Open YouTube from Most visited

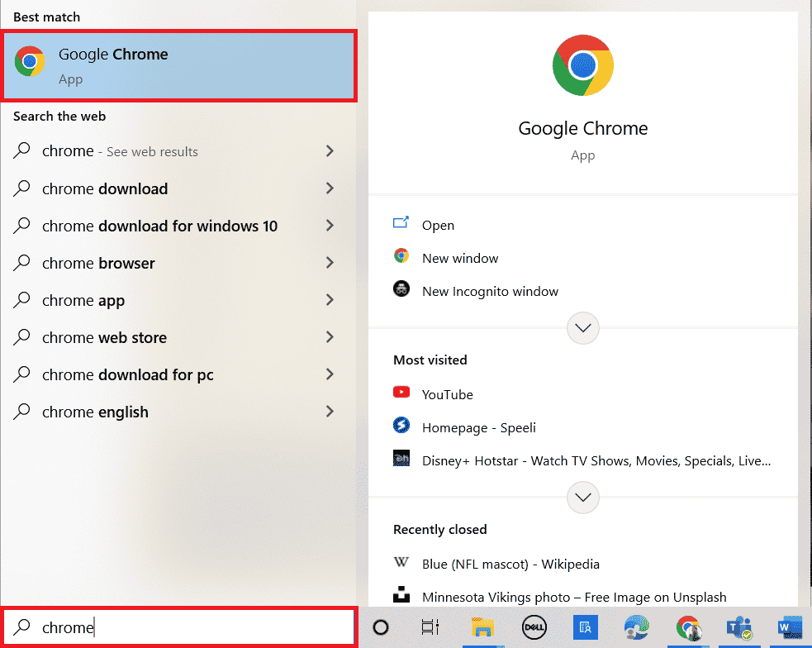point(447,394)
